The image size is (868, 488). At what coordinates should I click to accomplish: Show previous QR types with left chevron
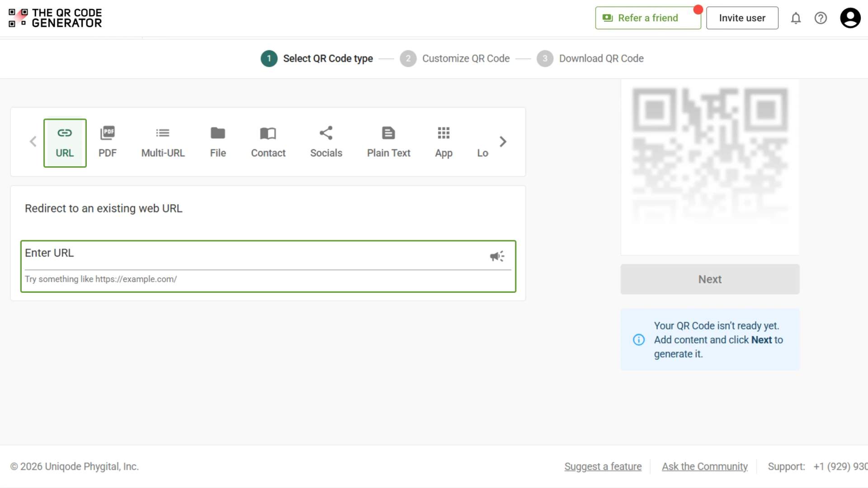(33, 142)
